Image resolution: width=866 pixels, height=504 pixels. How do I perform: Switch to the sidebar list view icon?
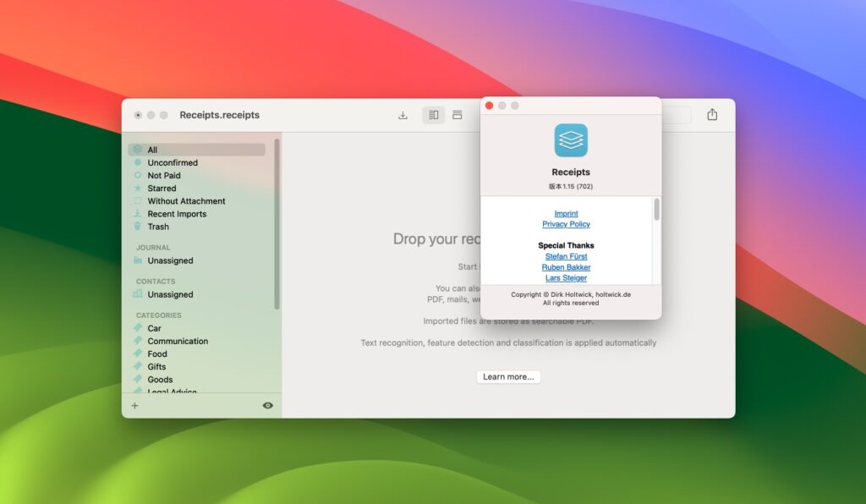click(433, 114)
